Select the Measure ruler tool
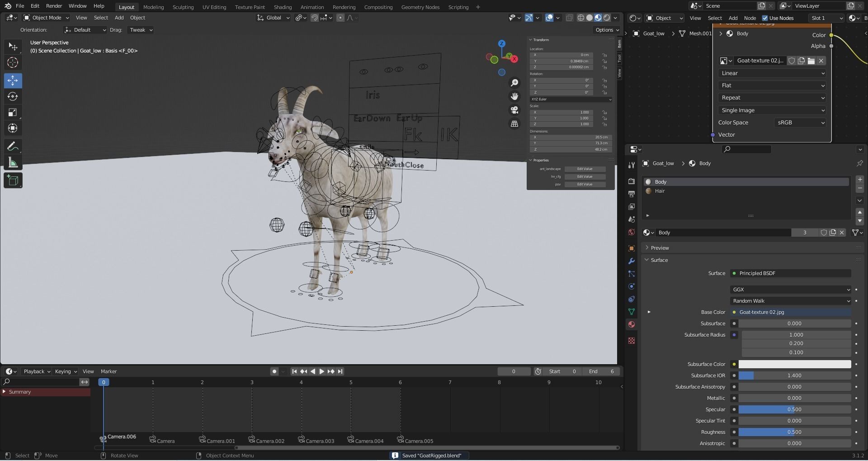The image size is (868, 461). pos(13,162)
